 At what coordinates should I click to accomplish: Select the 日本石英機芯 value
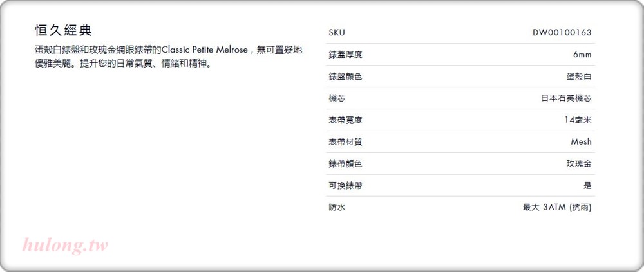click(566, 98)
